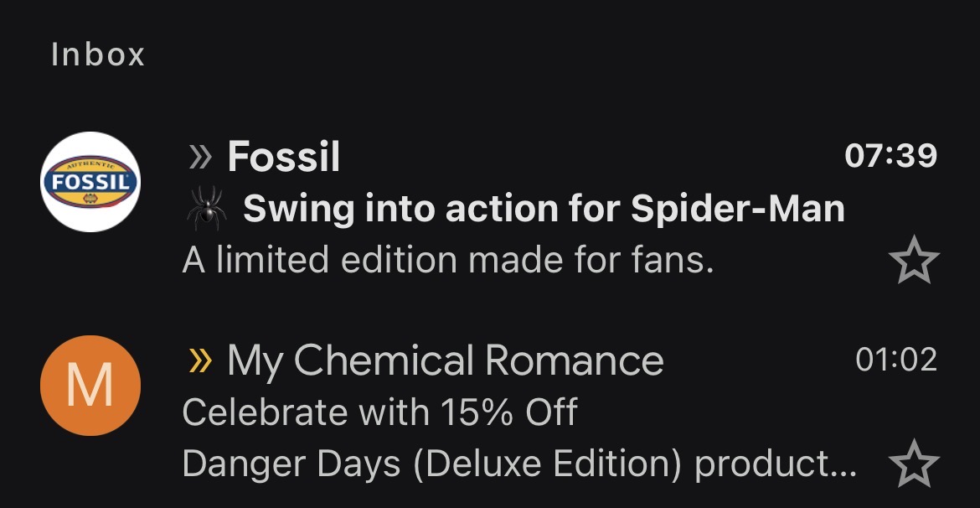Open the 'Swing into action for Spider-Man' subject
The image size is (980, 508).
click(544, 209)
